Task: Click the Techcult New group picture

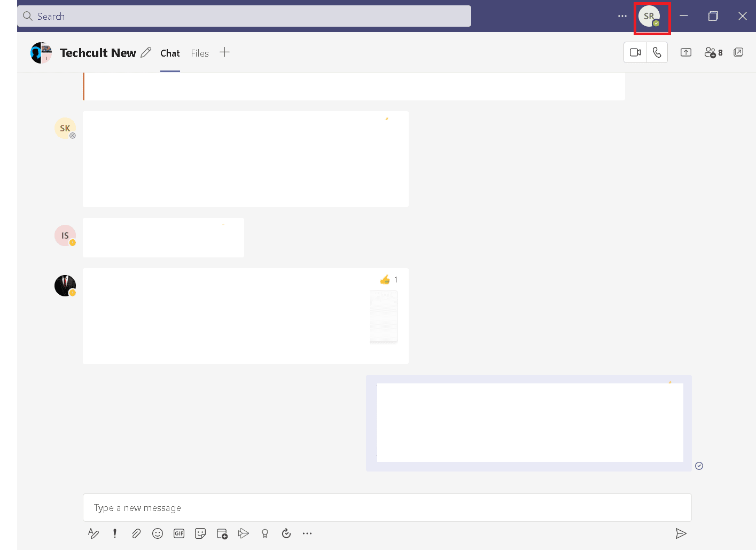Action: coord(41,53)
